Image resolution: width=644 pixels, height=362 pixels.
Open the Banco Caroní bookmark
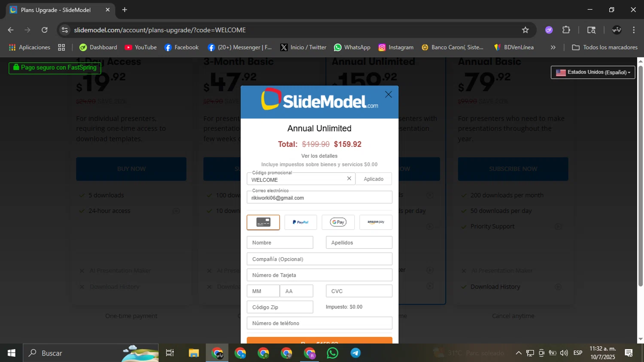tap(453, 47)
